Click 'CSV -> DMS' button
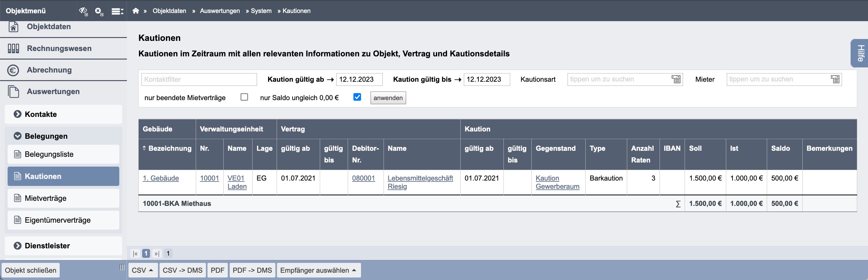The image size is (868, 280). coord(183,270)
